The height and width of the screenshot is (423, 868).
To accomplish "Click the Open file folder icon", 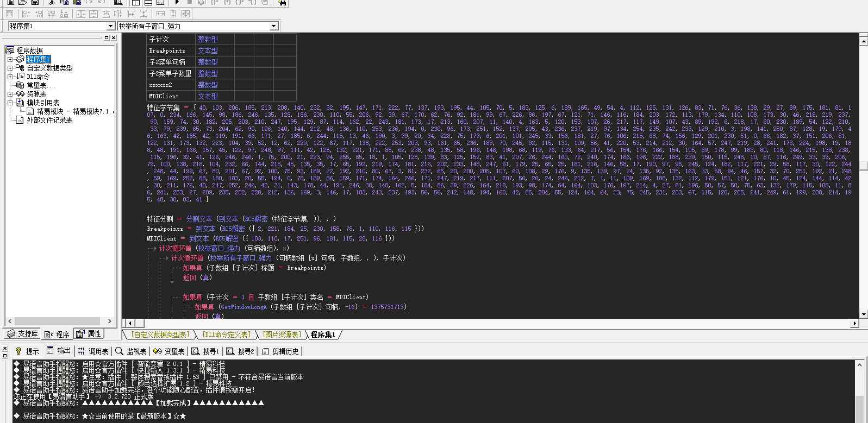I will tap(23, 3).
